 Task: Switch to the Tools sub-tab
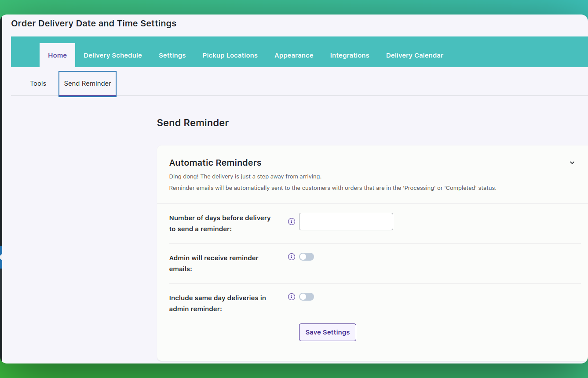(38, 84)
